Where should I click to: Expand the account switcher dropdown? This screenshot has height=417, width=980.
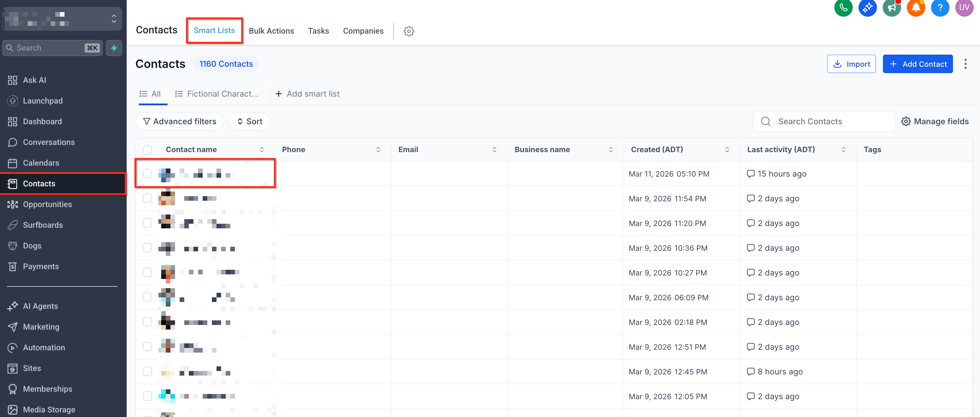pos(114,19)
